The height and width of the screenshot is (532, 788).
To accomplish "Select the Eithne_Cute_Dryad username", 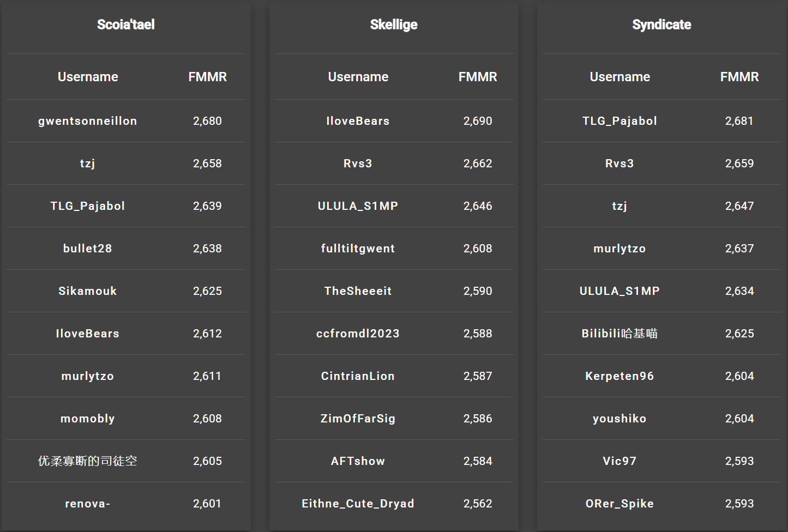I will (358, 504).
